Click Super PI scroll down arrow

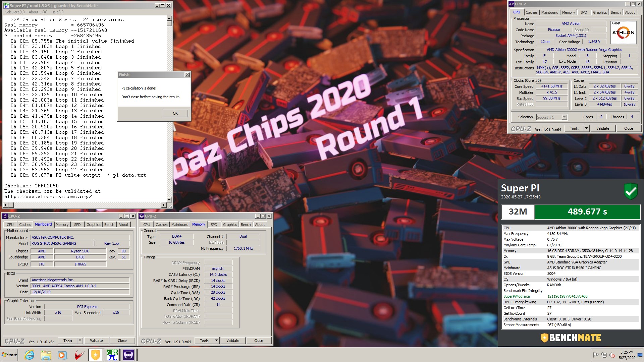(169, 199)
